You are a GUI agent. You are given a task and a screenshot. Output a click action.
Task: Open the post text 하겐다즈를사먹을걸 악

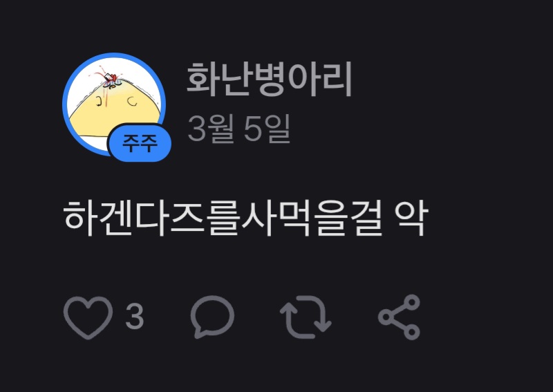click(245, 218)
